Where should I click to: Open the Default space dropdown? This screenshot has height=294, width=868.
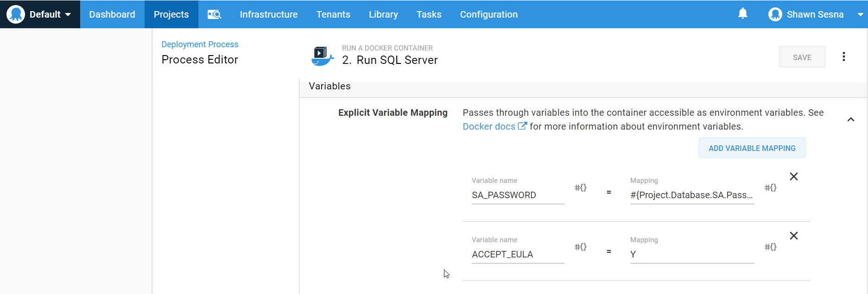40,14
